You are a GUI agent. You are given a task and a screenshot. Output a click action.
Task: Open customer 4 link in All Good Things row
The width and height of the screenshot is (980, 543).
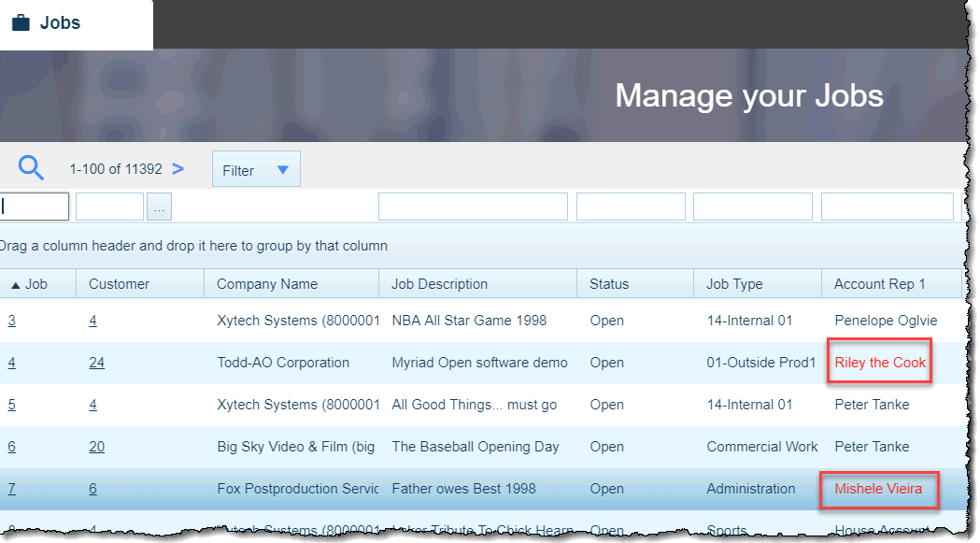tap(93, 405)
